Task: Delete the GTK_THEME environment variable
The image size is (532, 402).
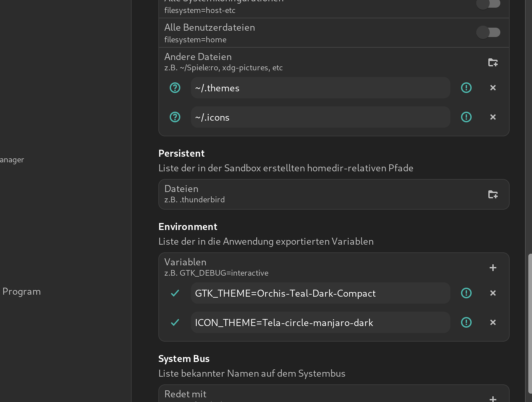Action: click(x=493, y=293)
